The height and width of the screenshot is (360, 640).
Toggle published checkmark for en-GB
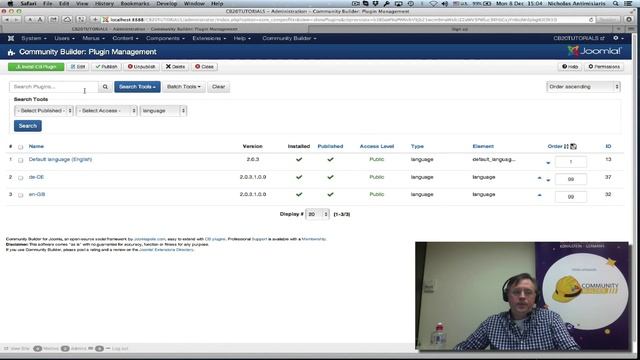[330, 194]
